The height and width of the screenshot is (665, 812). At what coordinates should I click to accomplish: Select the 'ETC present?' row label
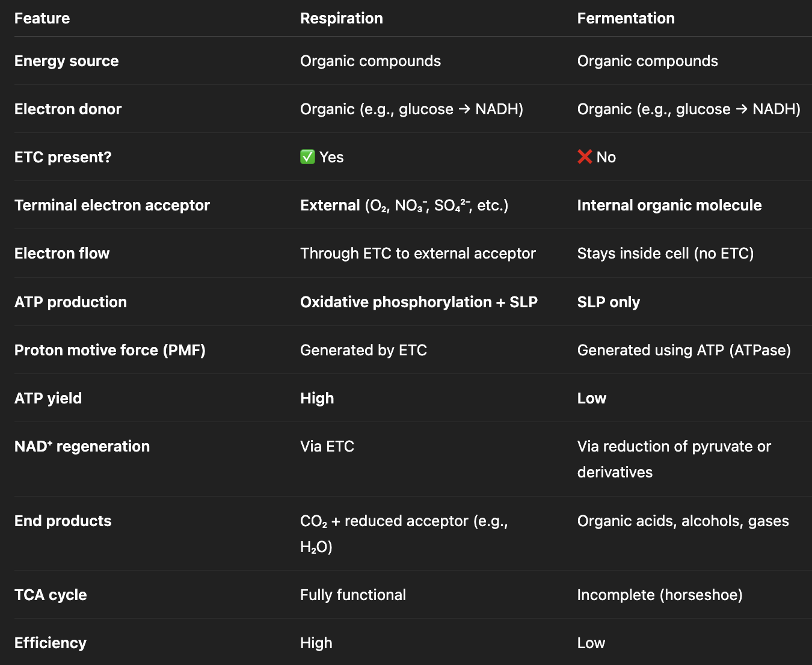(x=63, y=157)
